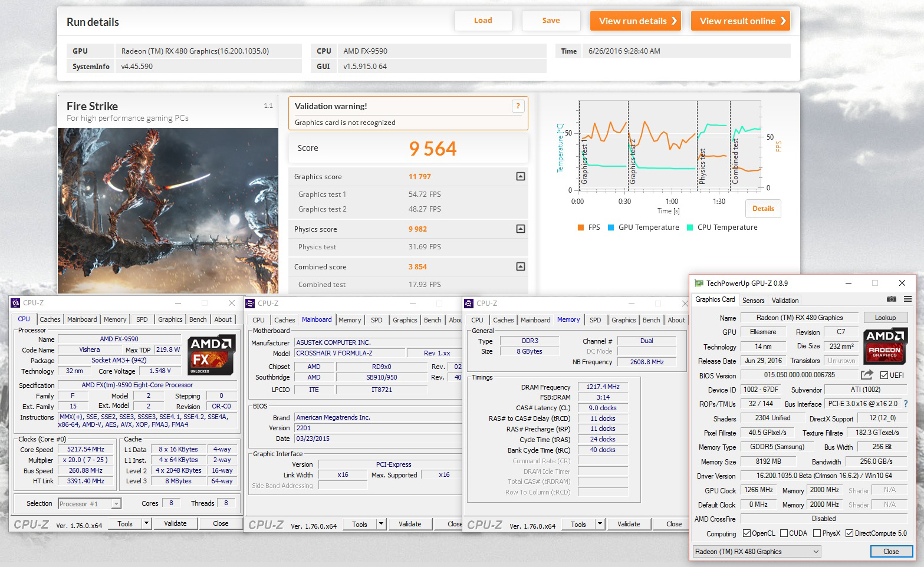Click the Fire Strike preview image
The width and height of the screenshot is (924, 567).
click(168, 210)
